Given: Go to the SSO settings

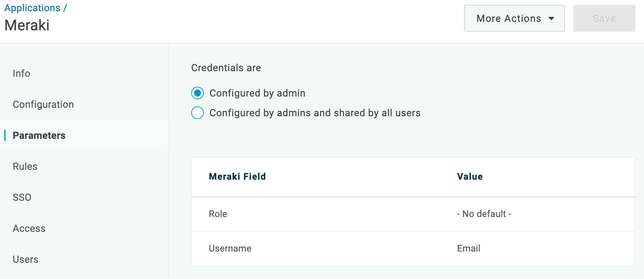Looking at the screenshot, I should (22, 197).
